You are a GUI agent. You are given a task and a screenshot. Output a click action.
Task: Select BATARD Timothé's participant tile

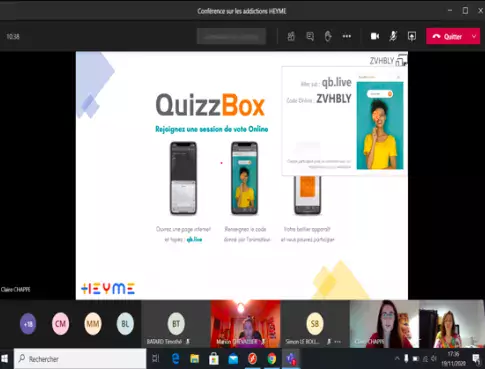pos(176,324)
